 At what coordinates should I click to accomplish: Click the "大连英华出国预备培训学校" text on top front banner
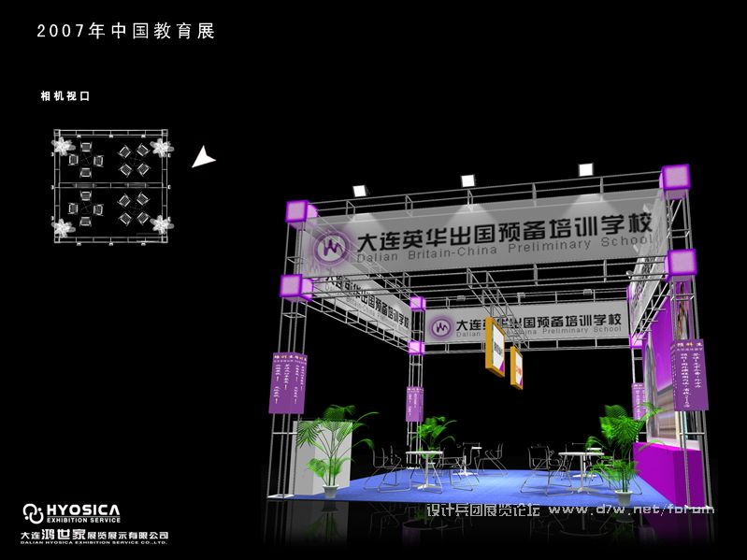click(504, 231)
